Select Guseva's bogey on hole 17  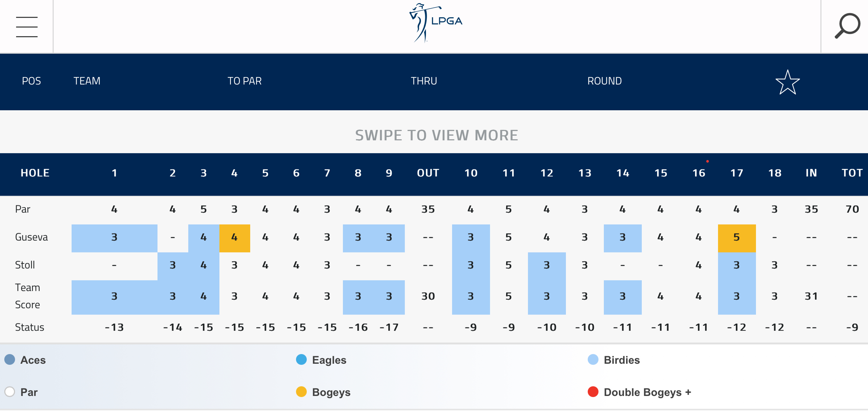tap(737, 238)
